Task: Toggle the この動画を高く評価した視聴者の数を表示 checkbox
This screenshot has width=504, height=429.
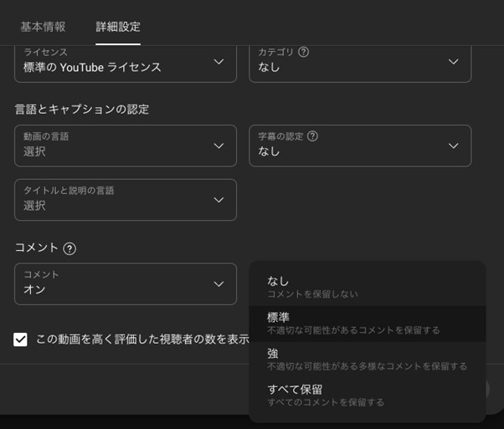Action: pos(20,340)
